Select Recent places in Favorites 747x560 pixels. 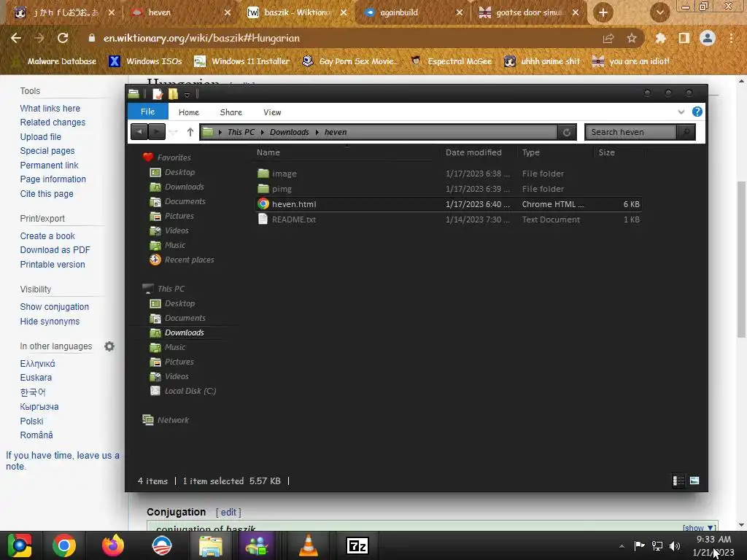(x=189, y=260)
